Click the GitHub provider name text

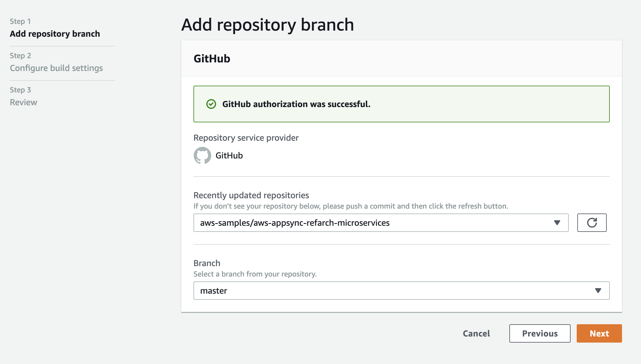click(x=229, y=155)
